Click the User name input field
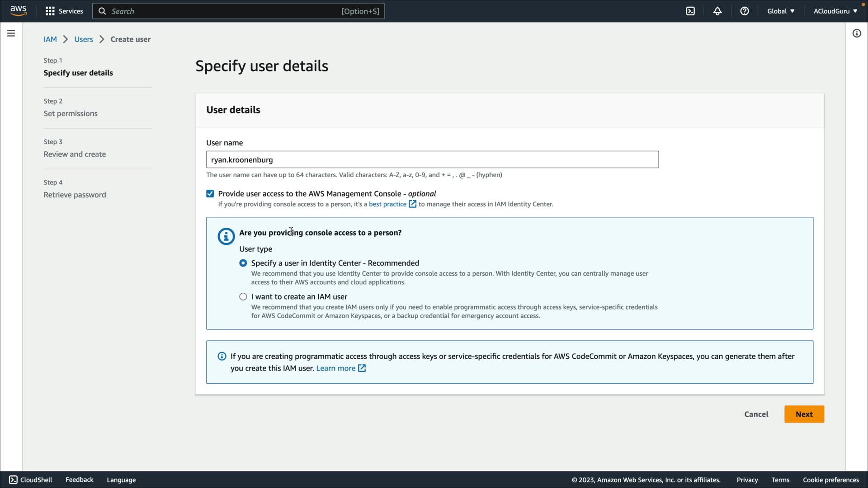Screen dimensions: 868x488 [x=432, y=160]
